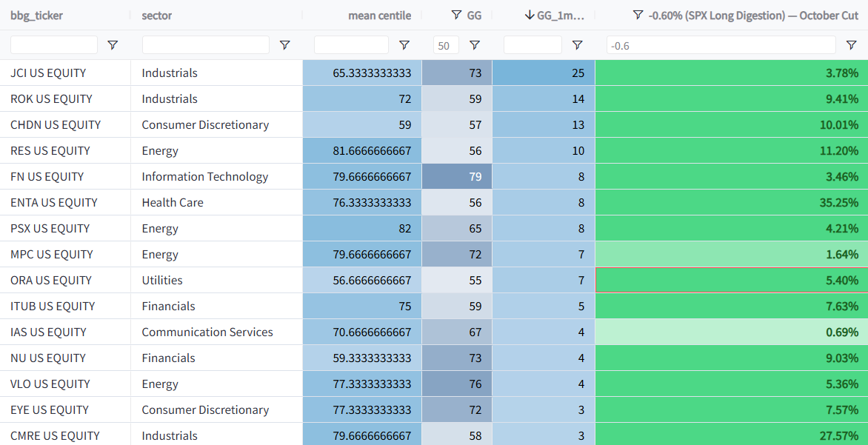This screenshot has width=868, height=445.
Task: Sort by the mean centile header
Action: [379, 16]
